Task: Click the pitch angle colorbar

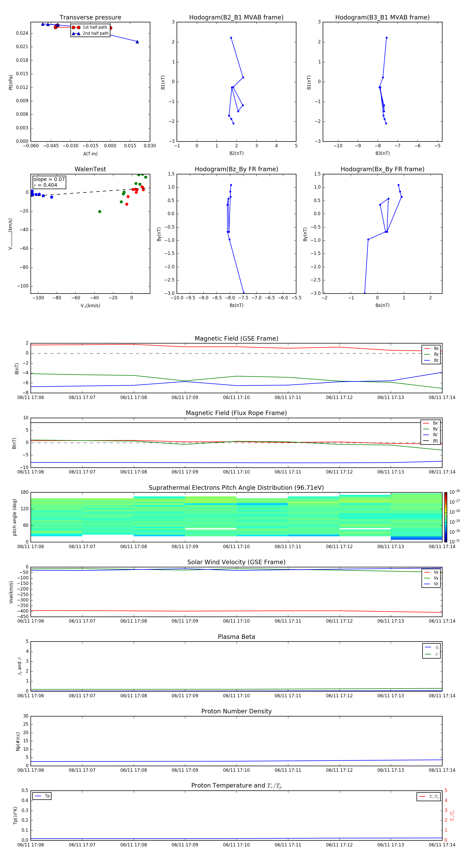Action: coord(446,517)
